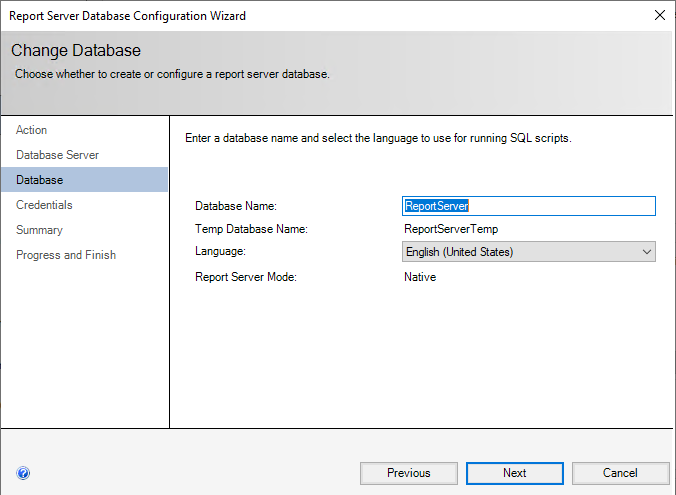676x495 pixels.
Task: Click the ReportServerTemp temp database value
Action: pos(450,229)
